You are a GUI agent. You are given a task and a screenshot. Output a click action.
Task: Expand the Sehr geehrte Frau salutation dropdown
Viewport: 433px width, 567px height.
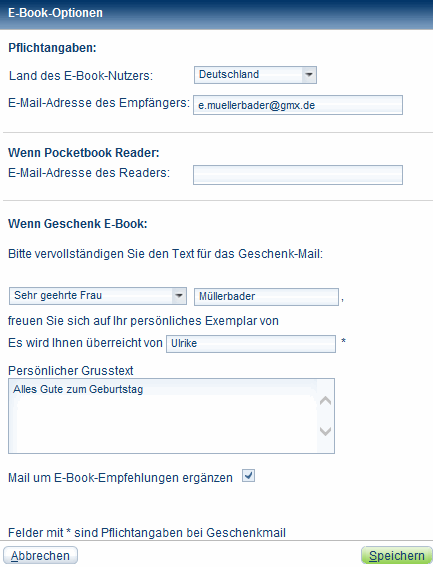(x=98, y=296)
